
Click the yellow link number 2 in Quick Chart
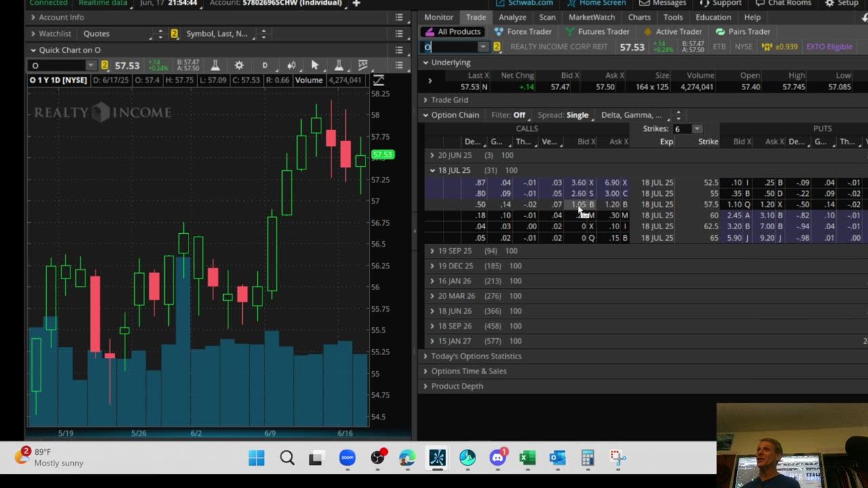[104, 65]
